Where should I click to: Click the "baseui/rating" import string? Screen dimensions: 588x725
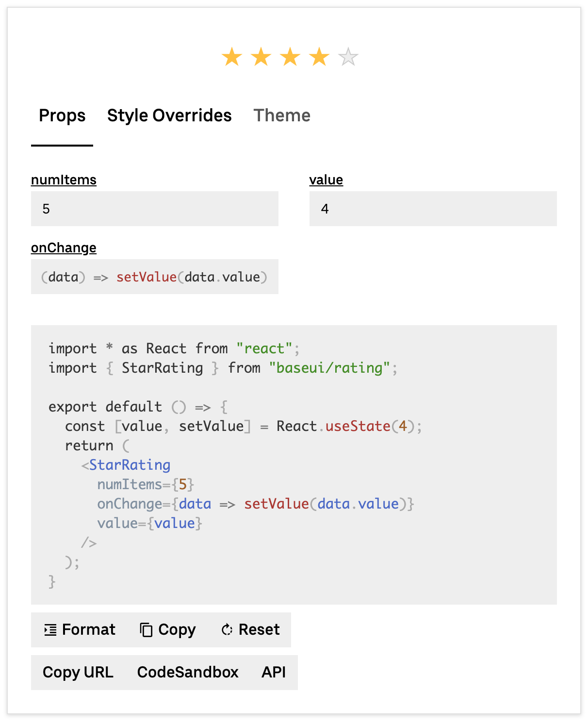click(329, 368)
